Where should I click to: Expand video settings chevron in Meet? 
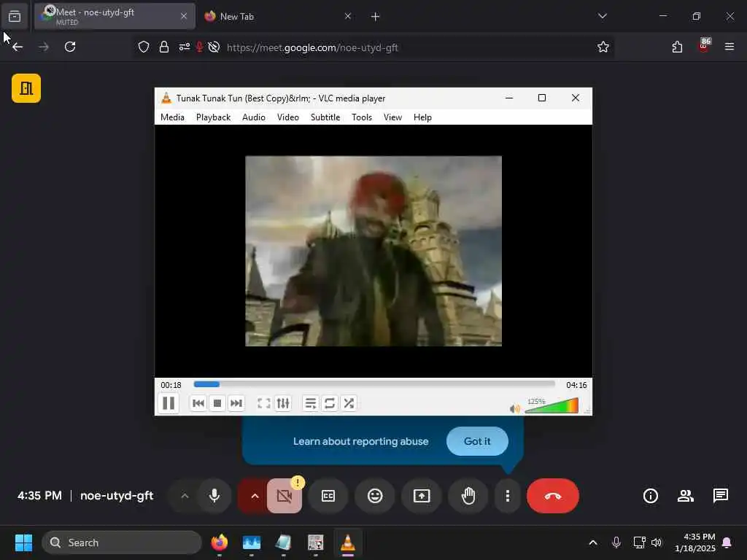(x=255, y=496)
